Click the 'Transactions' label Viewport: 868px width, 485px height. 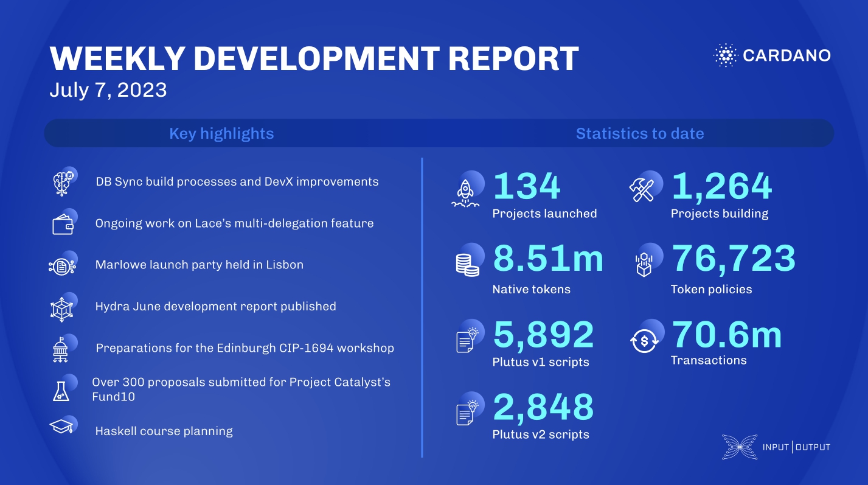tap(709, 360)
